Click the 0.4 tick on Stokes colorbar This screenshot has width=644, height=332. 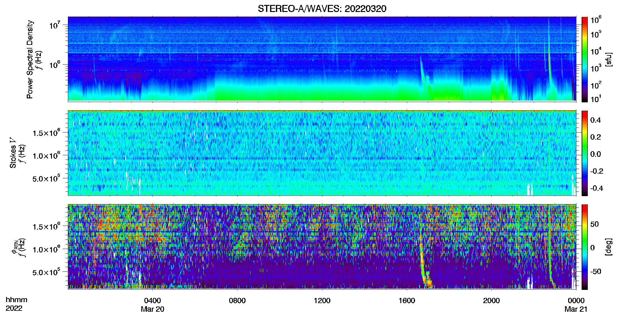pos(595,120)
